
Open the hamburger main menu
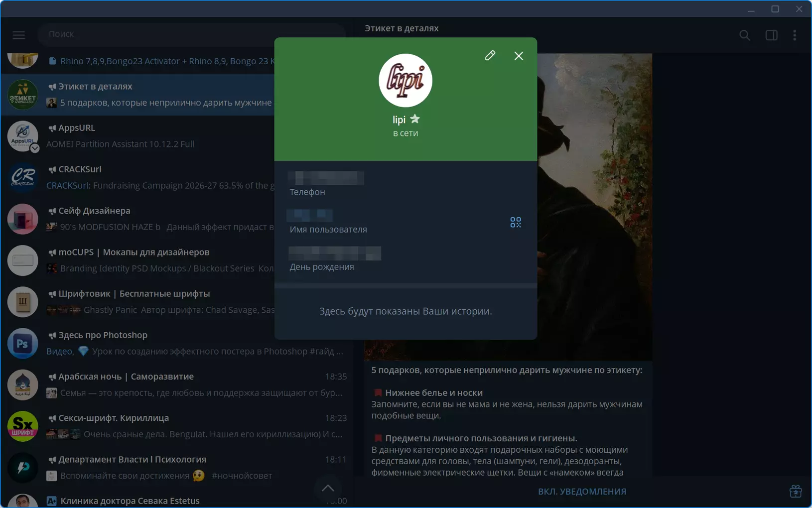tap(19, 35)
